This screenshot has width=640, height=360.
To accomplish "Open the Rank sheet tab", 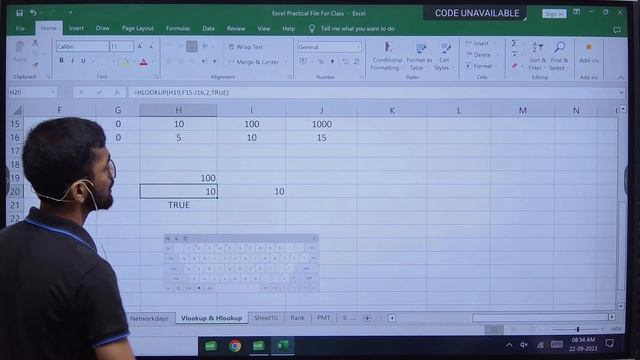I will pos(297,318).
